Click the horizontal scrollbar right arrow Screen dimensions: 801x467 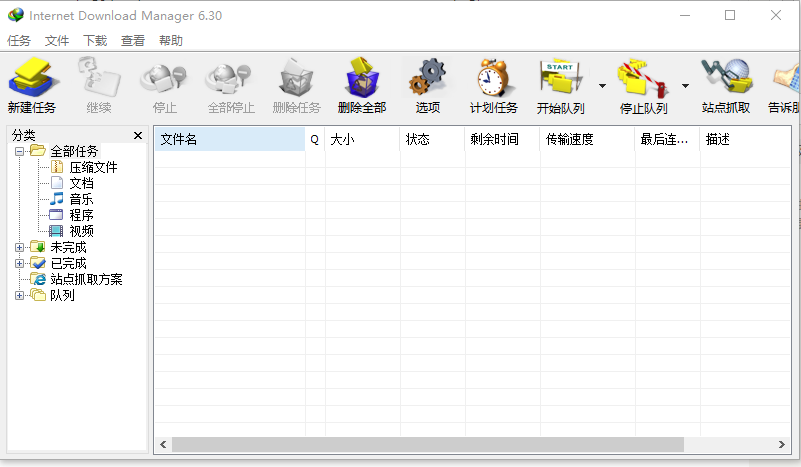782,445
